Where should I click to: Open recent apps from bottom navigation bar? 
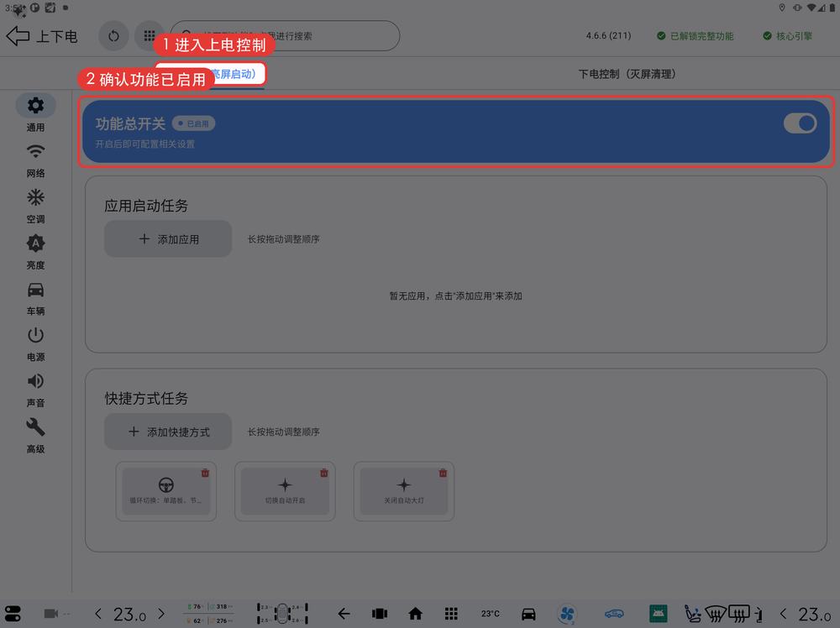click(380, 614)
